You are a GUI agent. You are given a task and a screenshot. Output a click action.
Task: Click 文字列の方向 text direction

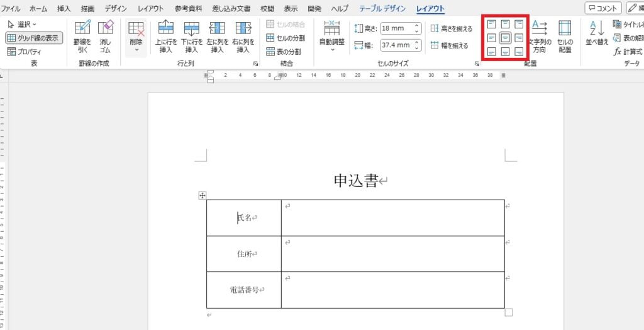pos(540,36)
